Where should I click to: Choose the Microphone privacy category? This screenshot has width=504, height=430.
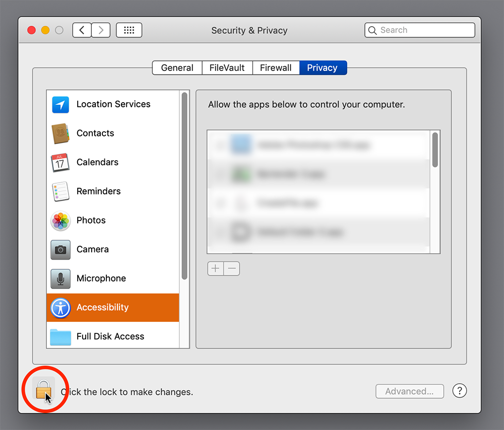[101, 278]
